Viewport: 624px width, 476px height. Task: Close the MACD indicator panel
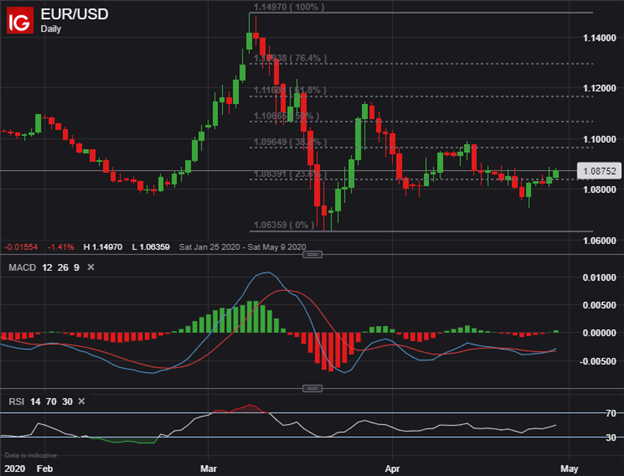[91, 267]
